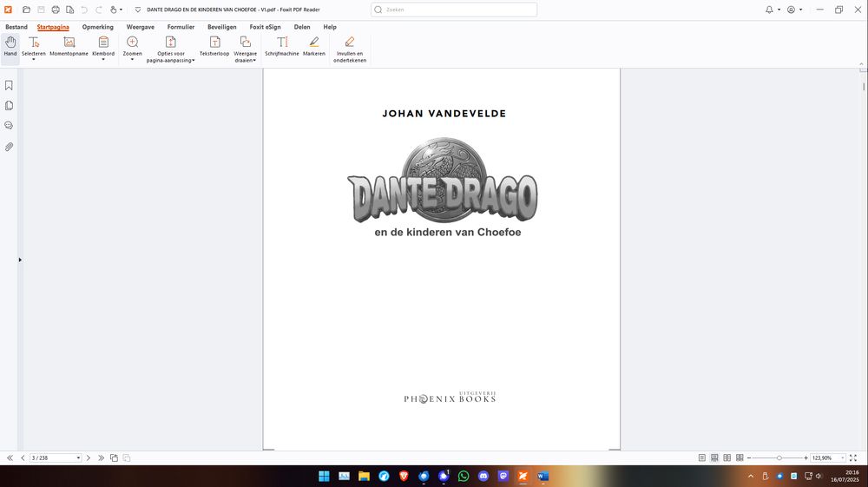Activate the Momentopname snapshot tool
This screenshot has height=487, width=868.
69,47
